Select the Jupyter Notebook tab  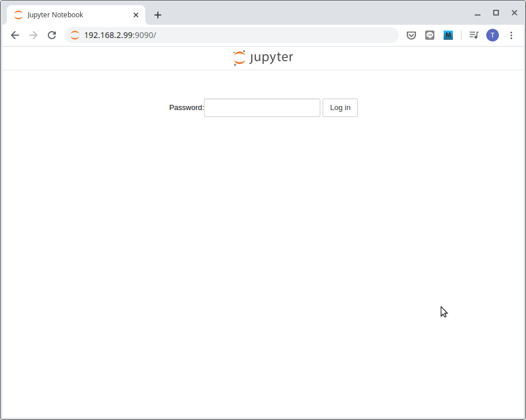69,15
